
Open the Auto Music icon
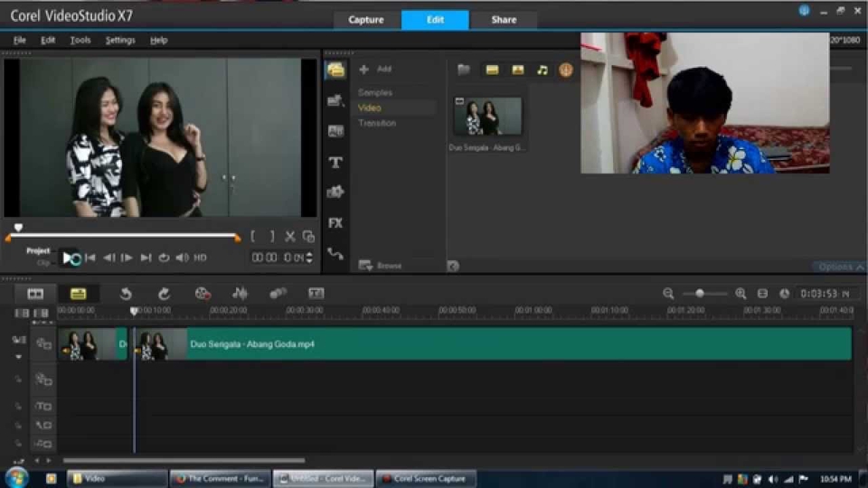(x=278, y=293)
